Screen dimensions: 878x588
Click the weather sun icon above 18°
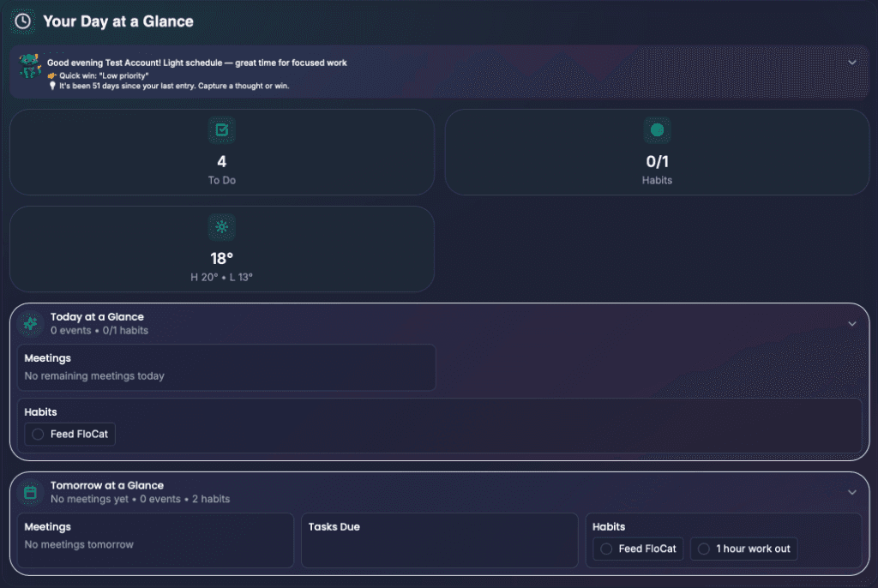[x=221, y=227]
